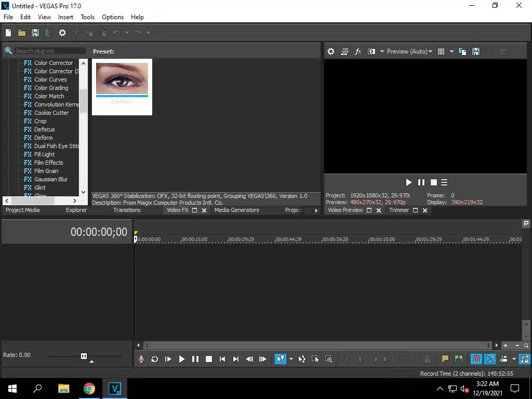The image size is (532, 399).
Task: Close the Video FX tab
Action: [204, 210]
